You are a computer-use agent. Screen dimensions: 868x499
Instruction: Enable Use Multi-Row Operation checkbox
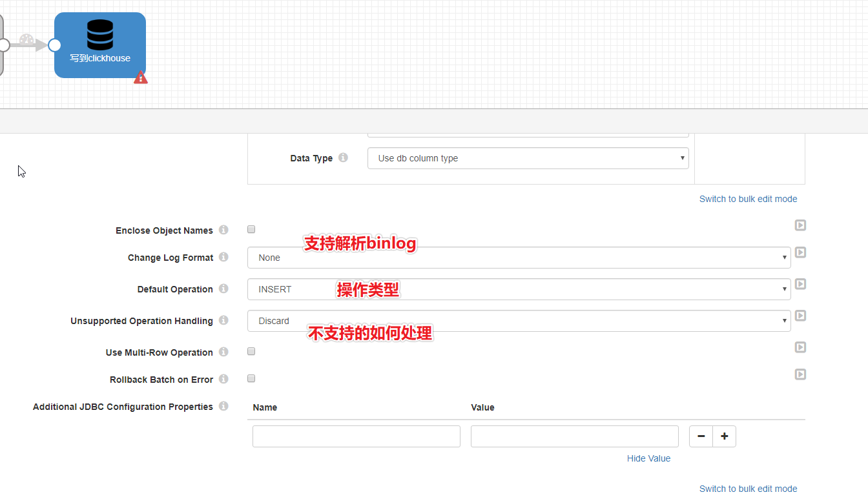[x=251, y=351]
